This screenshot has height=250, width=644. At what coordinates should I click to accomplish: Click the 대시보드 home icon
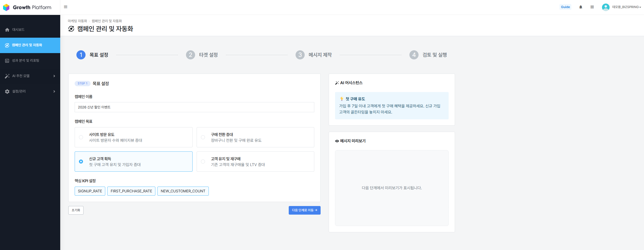(x=7, y=30)
